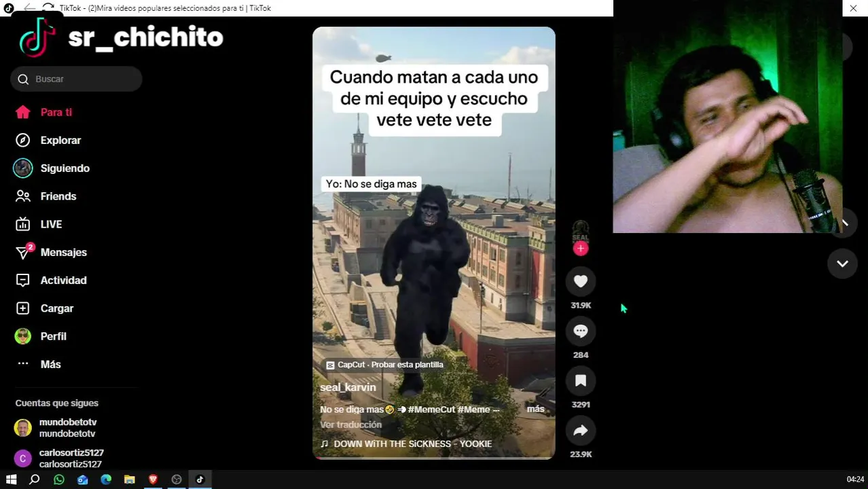
Task: Click the mundobetotv avatar thumbnail
Action: click(23, 428)
